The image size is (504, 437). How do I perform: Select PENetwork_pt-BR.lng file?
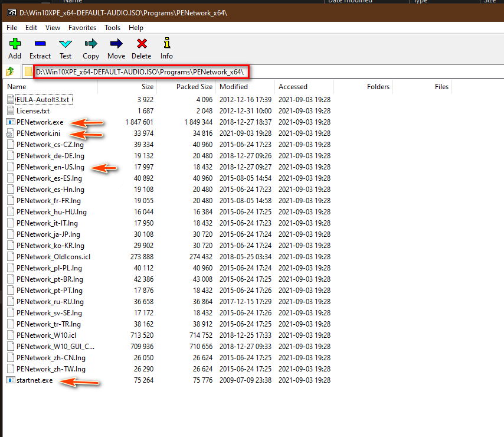click(50, 279)
